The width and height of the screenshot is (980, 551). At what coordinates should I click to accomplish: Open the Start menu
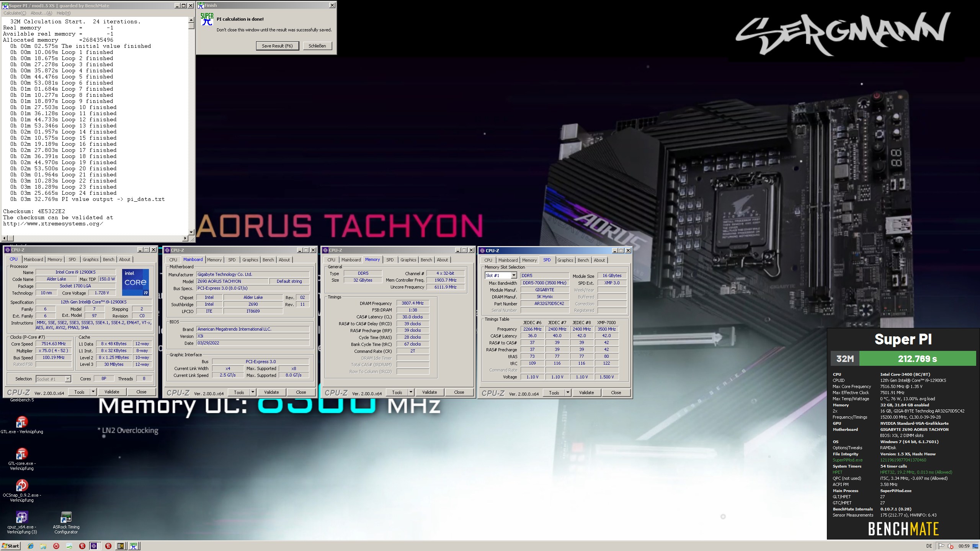click(x=11, y=546)
